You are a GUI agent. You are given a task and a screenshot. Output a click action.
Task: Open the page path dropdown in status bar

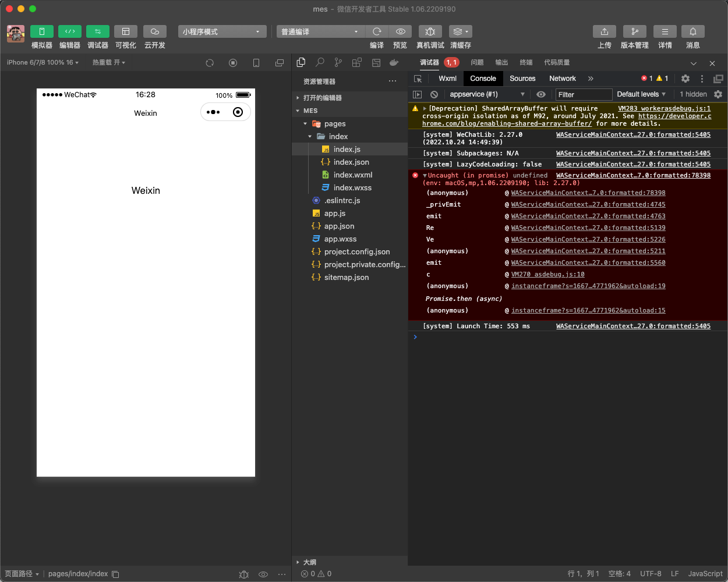[x=22, y=574]
